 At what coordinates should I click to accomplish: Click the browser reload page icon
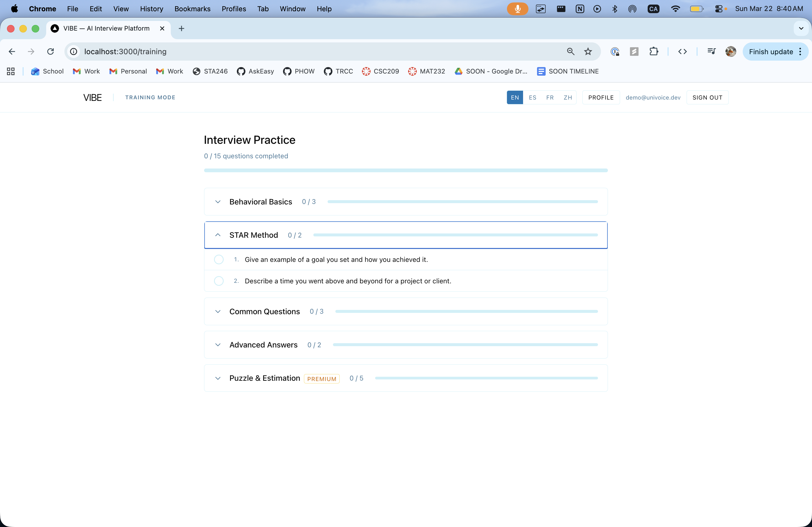click(50, 52)
